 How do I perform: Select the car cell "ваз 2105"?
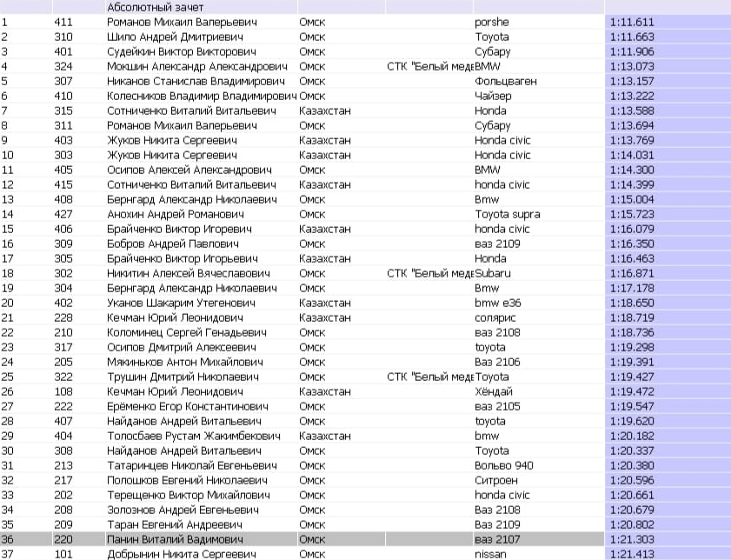497,407
